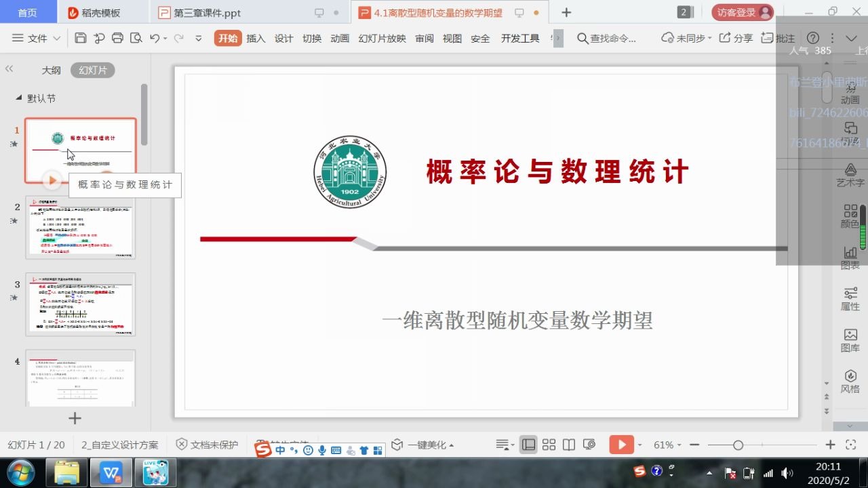This screenshot has height=488, width=868.
Task: Open the 图库 image library in right sidebar
Action: 850,341
